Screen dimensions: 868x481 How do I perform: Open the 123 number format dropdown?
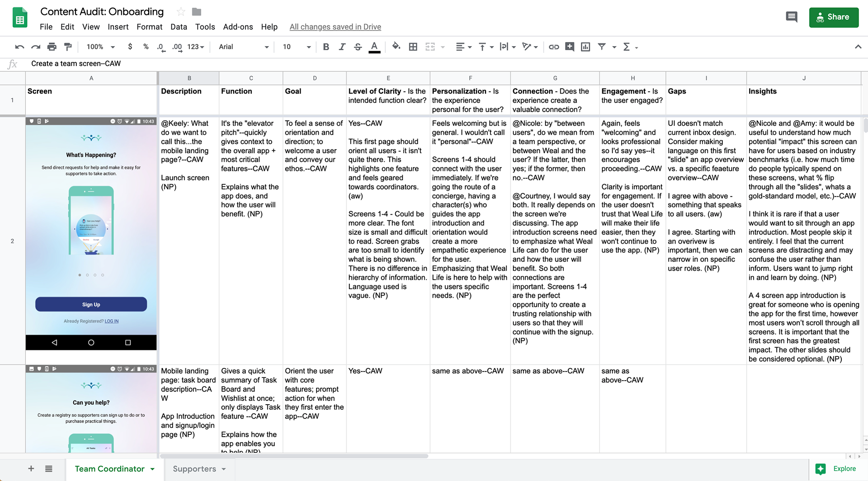196,47
